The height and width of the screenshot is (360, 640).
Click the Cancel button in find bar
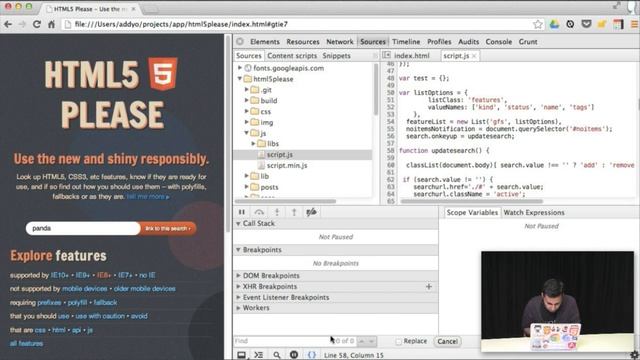pos(447,341)
